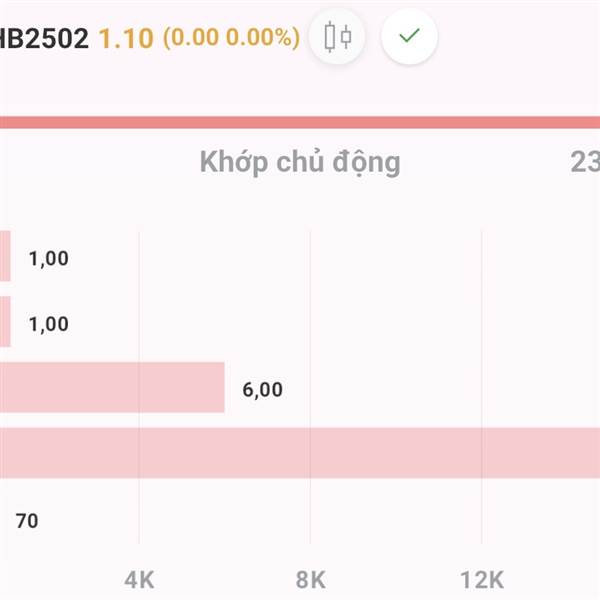Click the first 1,00 value label

(49, 258)
